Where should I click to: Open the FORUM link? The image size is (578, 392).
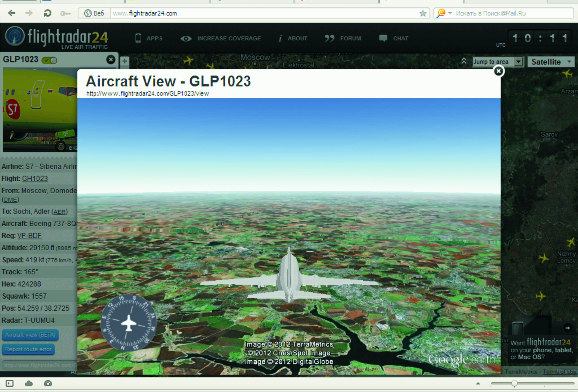click(343, 39)
